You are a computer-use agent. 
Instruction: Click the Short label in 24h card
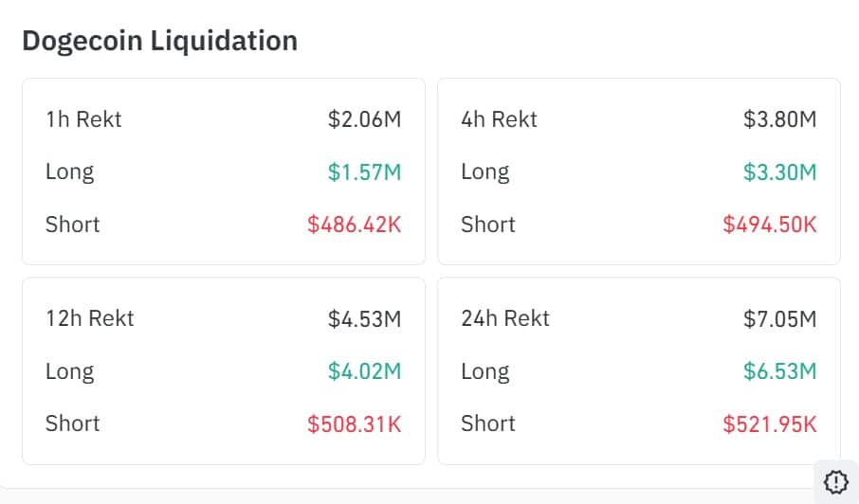(487, 423)
